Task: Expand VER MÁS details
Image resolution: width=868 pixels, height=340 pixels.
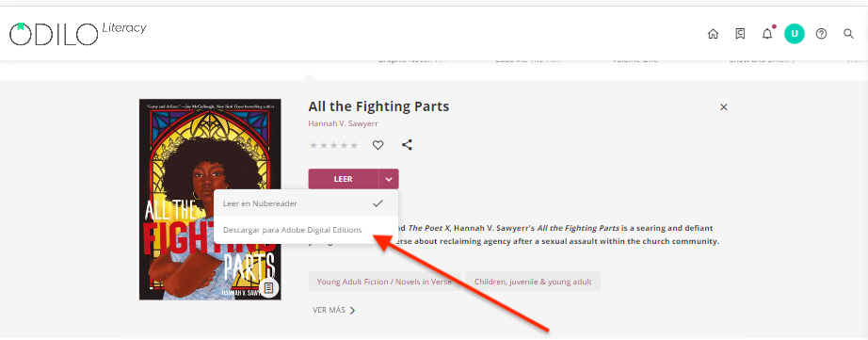Action: (334, 310)
